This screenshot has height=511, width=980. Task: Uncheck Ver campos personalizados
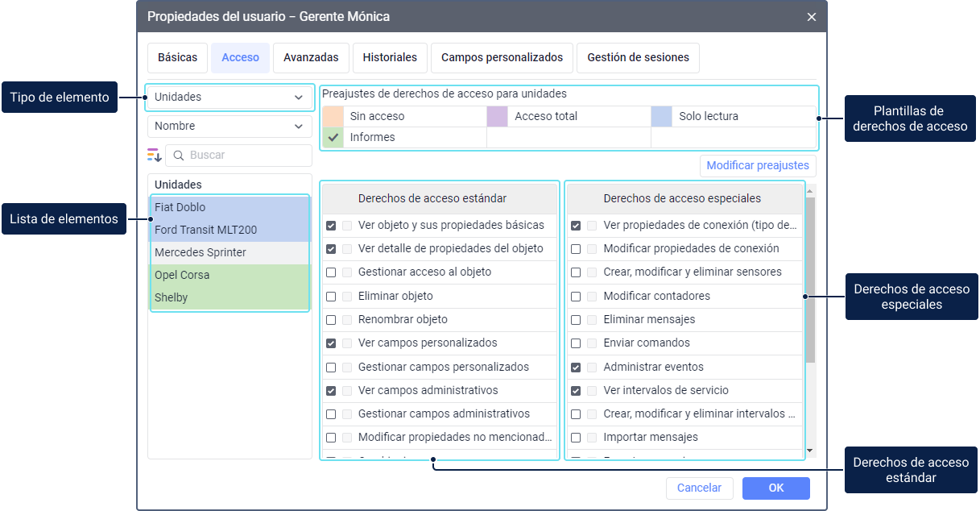(x=331, y=343)
